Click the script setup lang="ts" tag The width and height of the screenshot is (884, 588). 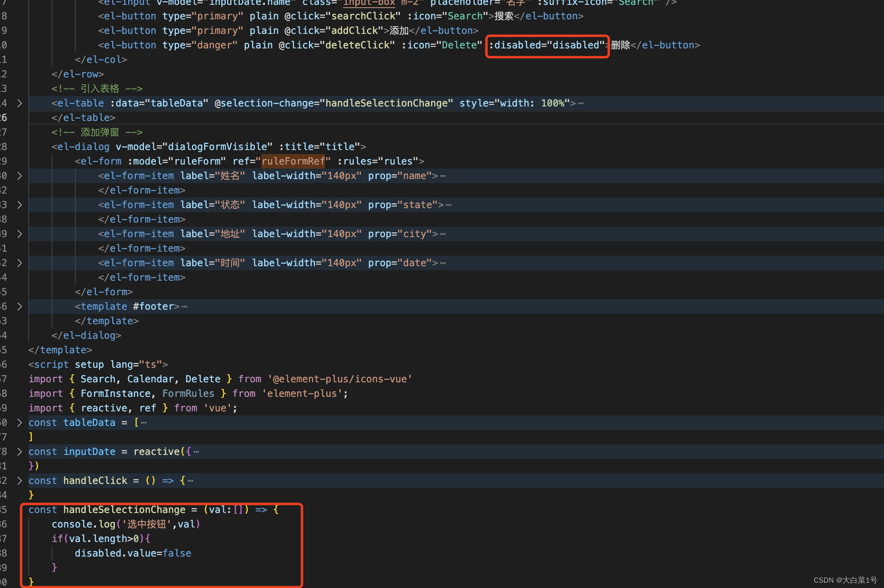click(98, 365)
